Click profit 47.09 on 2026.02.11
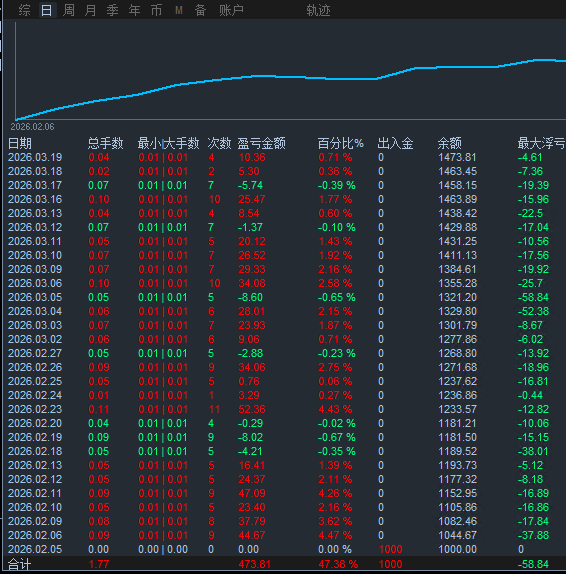 click(252, 493)
